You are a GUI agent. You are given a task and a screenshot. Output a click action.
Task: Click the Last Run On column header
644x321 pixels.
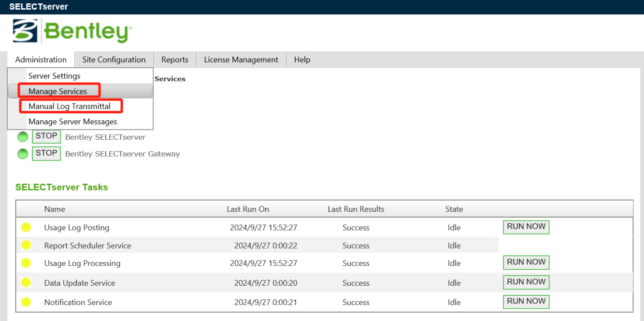248,209
